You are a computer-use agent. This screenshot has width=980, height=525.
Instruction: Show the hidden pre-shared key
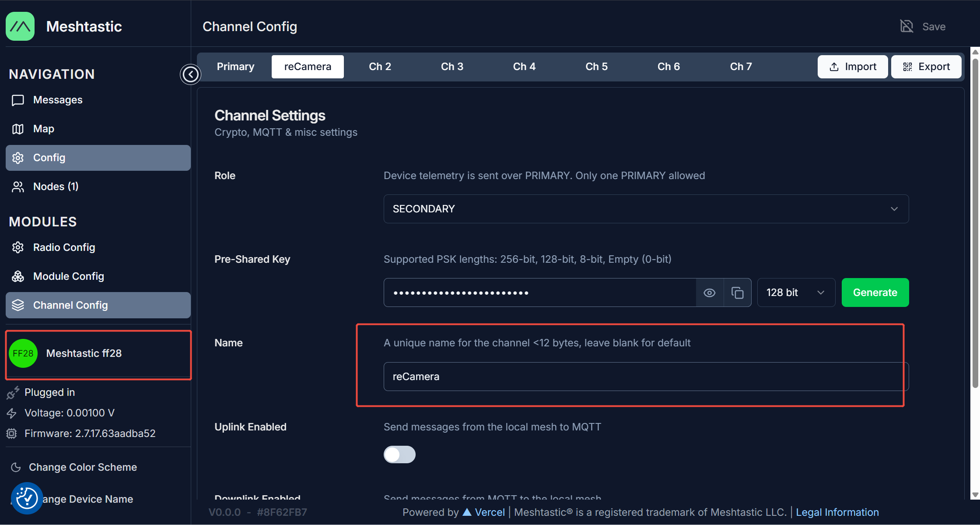click(x=709, y=292)
